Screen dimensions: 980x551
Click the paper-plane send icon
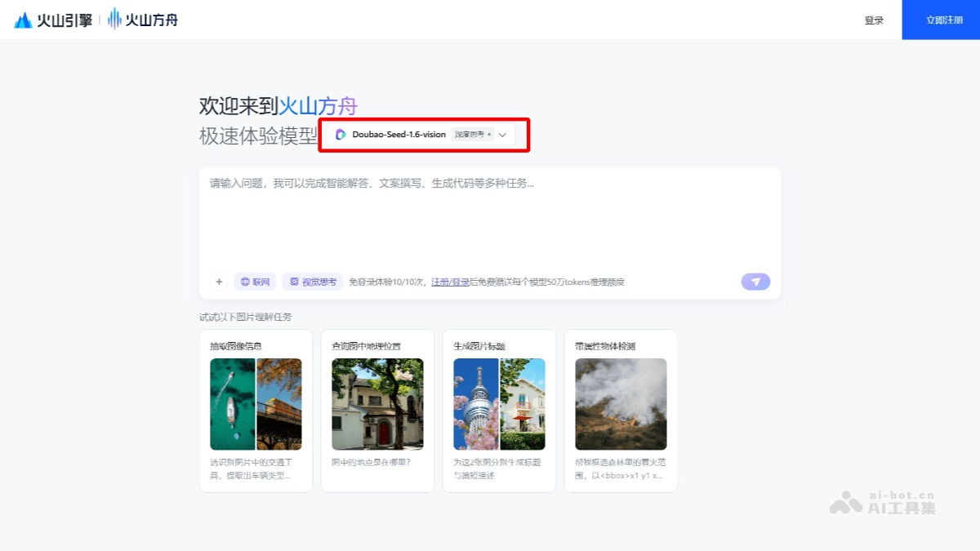point(755,282)
